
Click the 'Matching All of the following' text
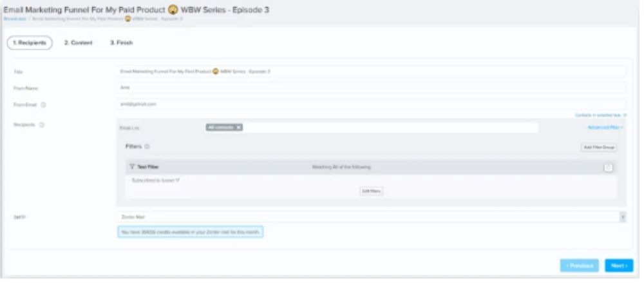tap(341, 167)
